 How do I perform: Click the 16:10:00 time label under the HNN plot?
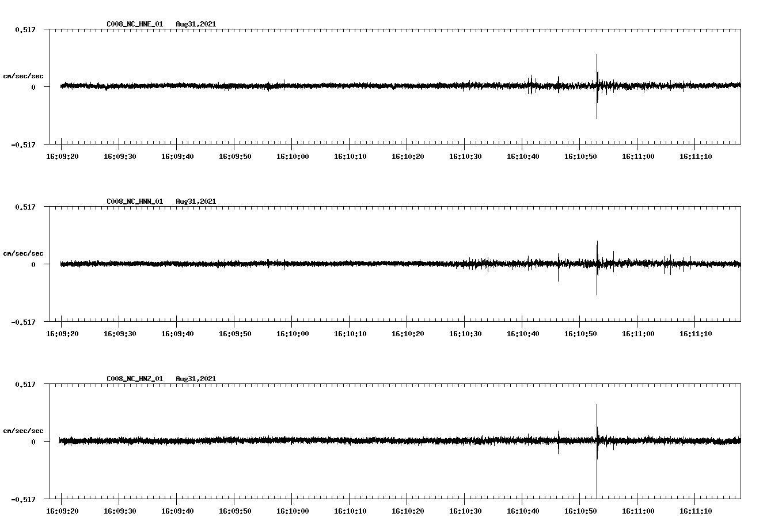coord(293,334)
